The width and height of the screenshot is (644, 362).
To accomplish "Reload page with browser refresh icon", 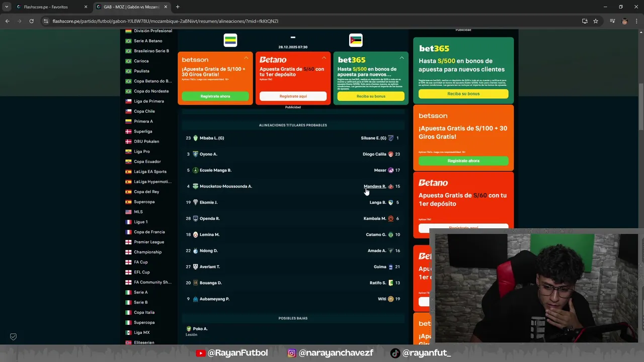I will 31,21.
